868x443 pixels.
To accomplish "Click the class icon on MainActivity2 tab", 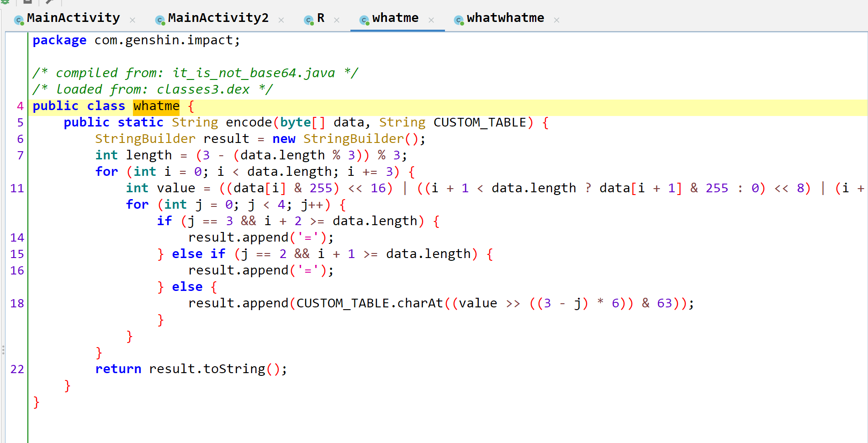I will tap(160, 20).
